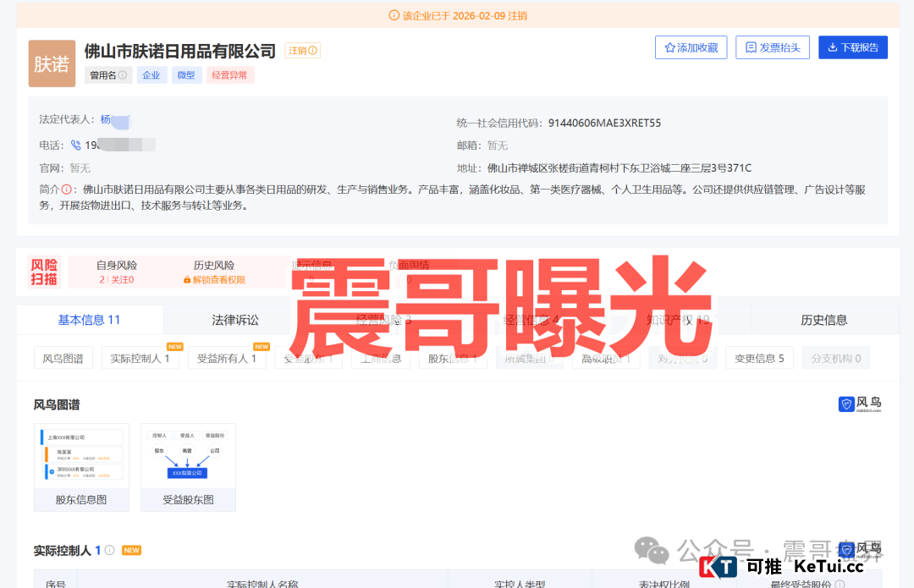Click credit code 91440606MAE3XRET55
Viewport: 914px width, 588px height.
click(604, 123)
